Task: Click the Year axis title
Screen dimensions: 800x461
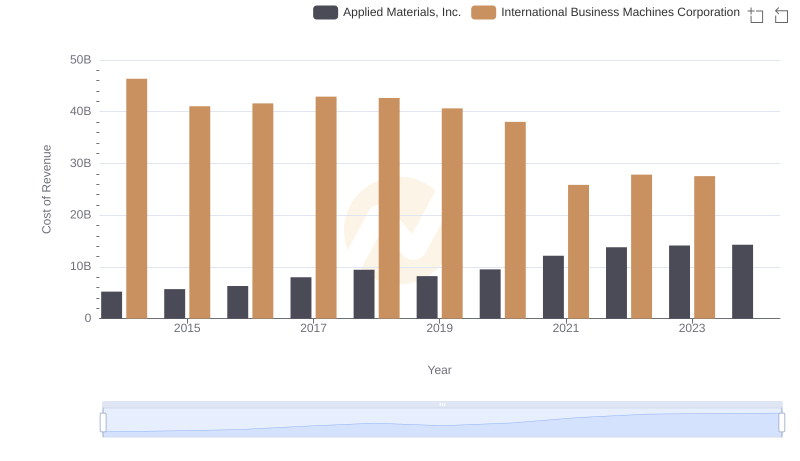Action: click(439, 370)
